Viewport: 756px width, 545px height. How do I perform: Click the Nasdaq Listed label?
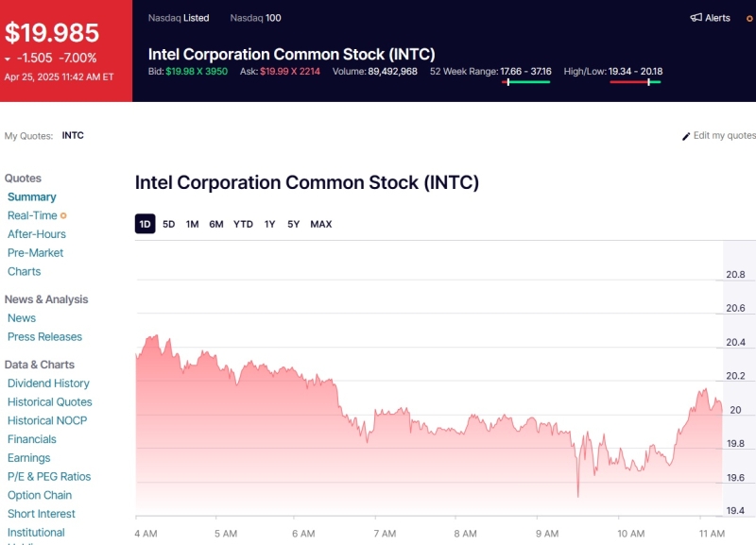pyautogui.click(x=178, y=18)
